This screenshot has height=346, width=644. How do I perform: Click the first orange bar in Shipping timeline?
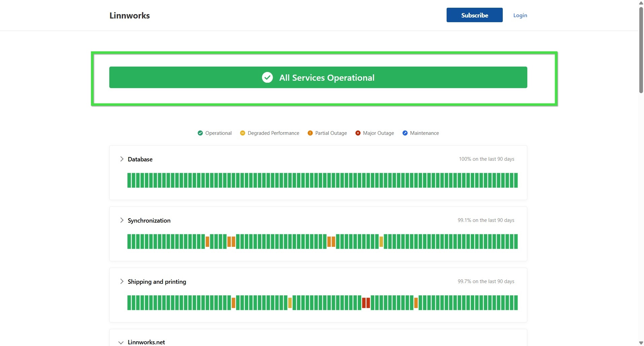click(x=233, y=303)
